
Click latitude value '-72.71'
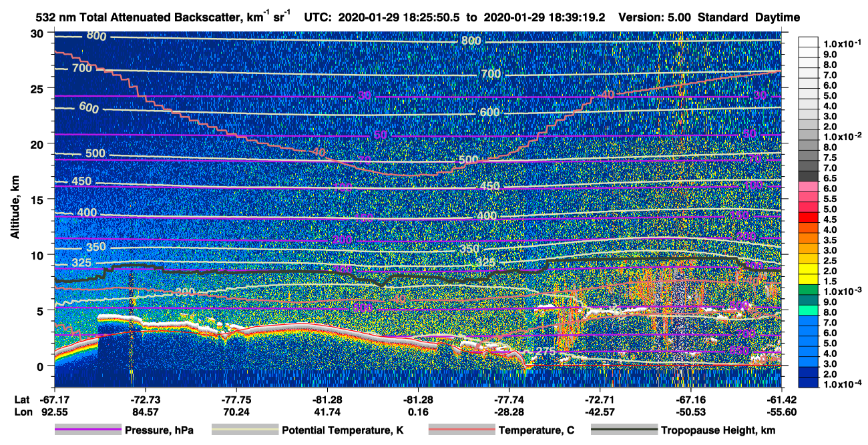600,399
